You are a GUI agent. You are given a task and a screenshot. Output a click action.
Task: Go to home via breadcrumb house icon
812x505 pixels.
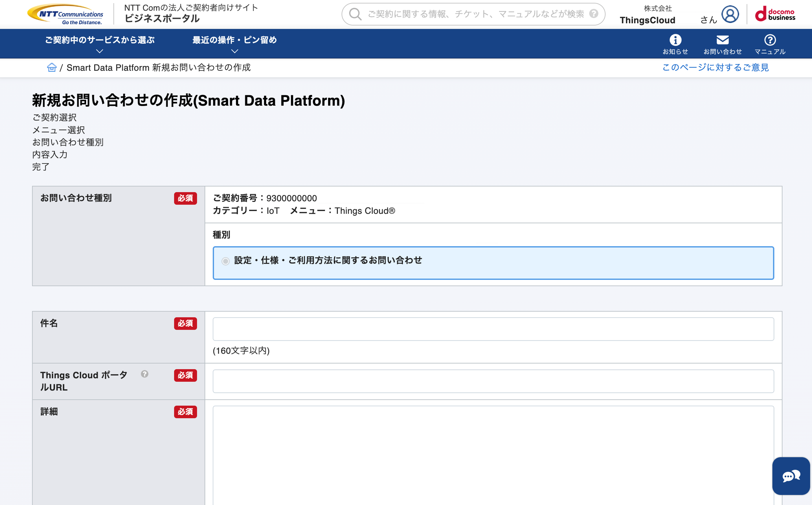click(52, 68)
